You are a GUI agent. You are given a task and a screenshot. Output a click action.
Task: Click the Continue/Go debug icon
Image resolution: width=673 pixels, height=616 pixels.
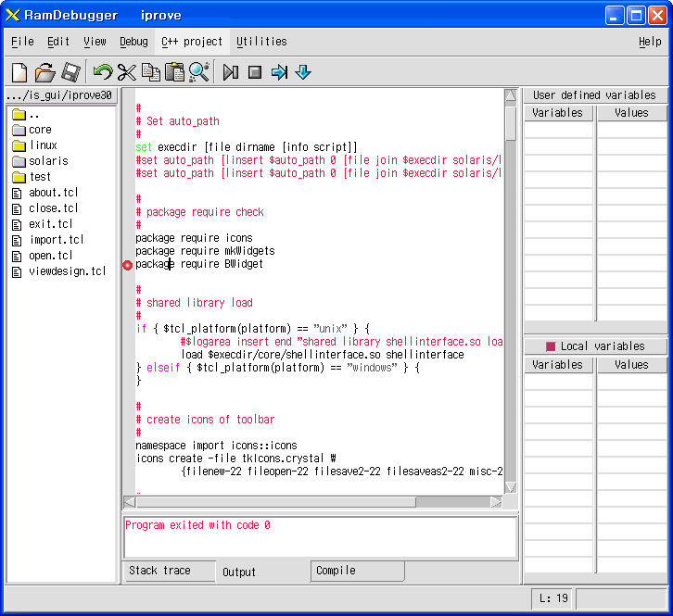point(231,72)
